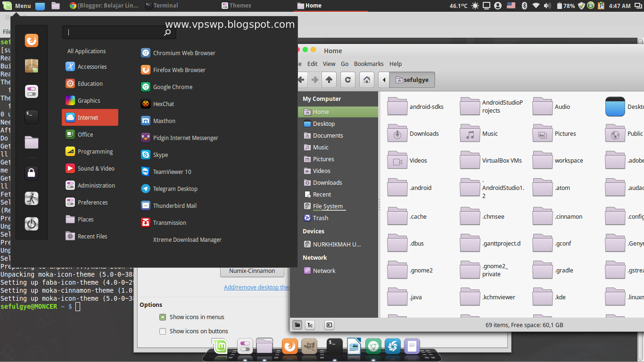Open Files from the menu favorites column
Image resolution: width=644 pixels, height=362 pixels.
coord(32,142)
